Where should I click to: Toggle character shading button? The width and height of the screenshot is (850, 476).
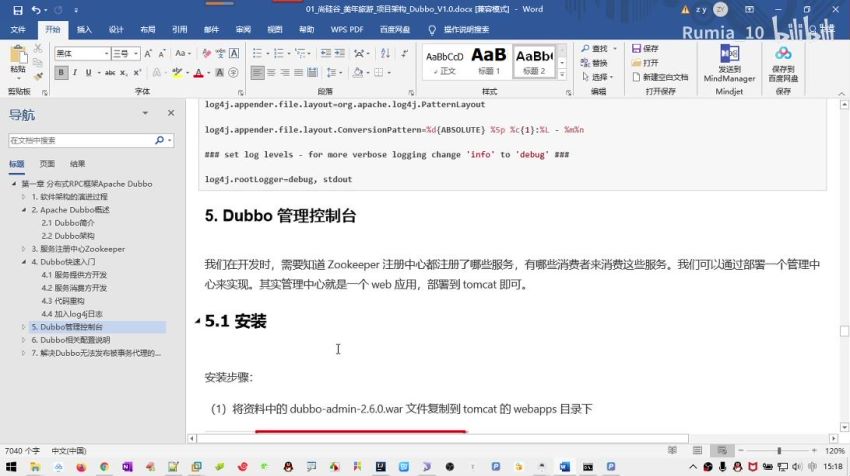pos(220,73)
